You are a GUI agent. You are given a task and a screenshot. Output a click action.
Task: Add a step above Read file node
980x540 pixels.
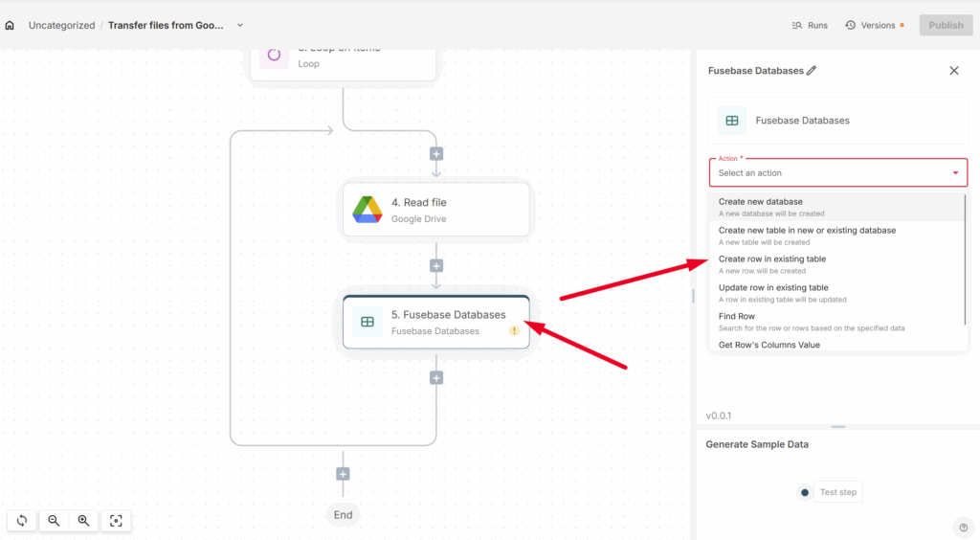[x=436, y=153]
